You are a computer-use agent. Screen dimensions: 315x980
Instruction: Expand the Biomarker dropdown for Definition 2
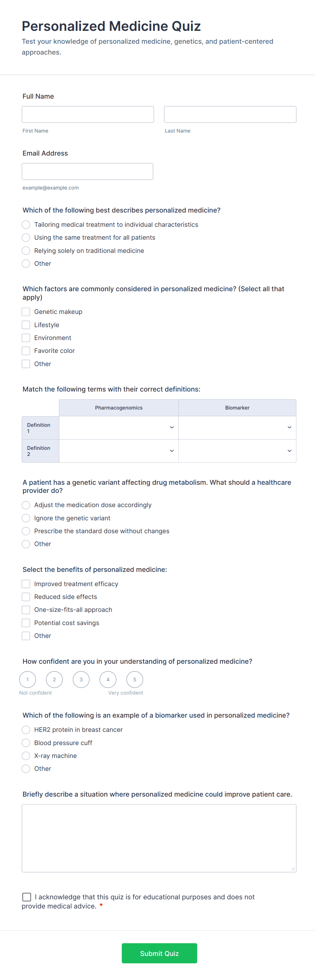point(237,451)
